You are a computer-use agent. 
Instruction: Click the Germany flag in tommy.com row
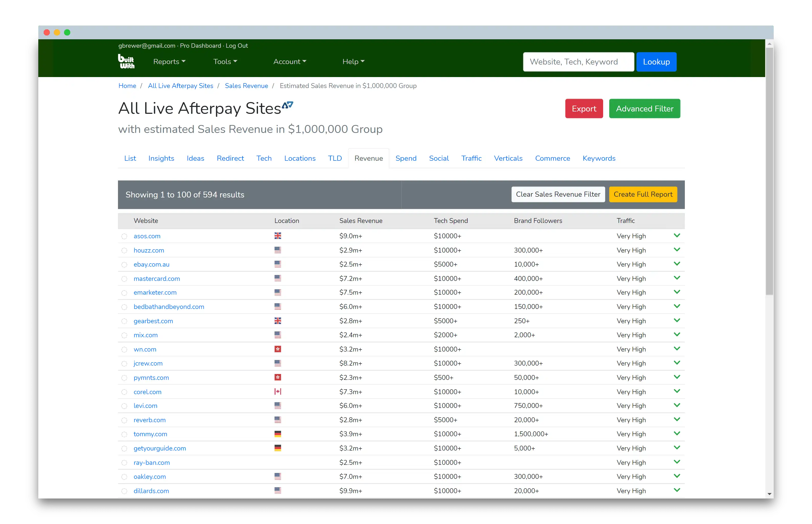click(278, 434)
